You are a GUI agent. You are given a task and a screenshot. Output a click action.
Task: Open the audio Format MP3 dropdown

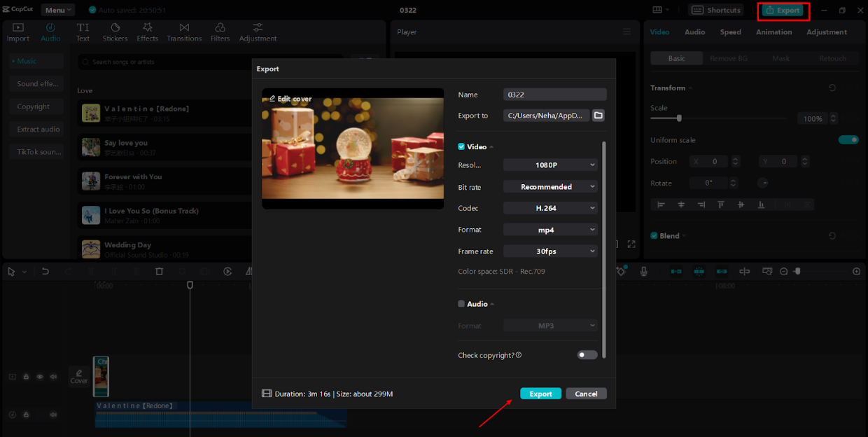tap(550, 326)
